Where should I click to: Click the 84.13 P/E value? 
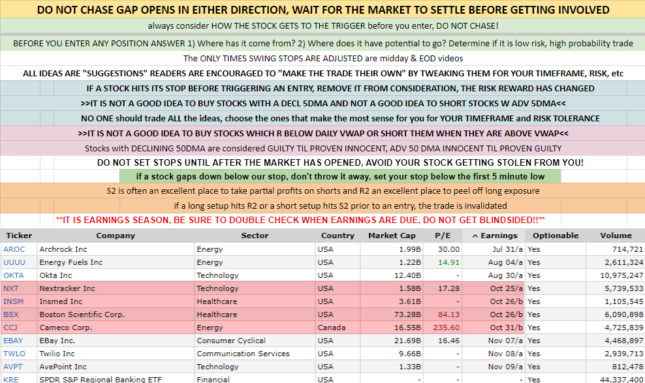coord(449,315)
